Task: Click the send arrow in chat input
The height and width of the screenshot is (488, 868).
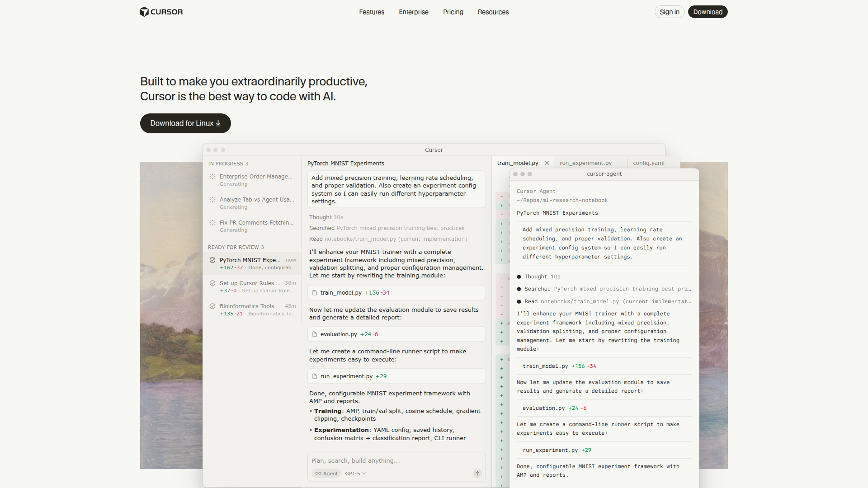Action: [x=477, y=473]
